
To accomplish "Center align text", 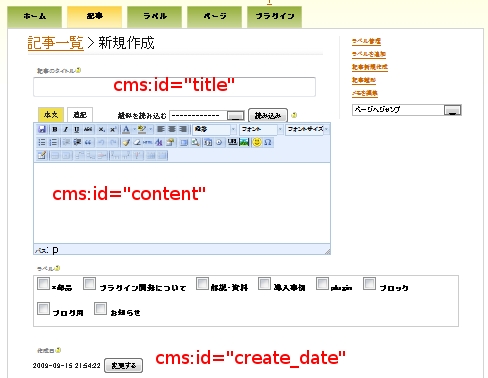I will click(x=172, y=129).
